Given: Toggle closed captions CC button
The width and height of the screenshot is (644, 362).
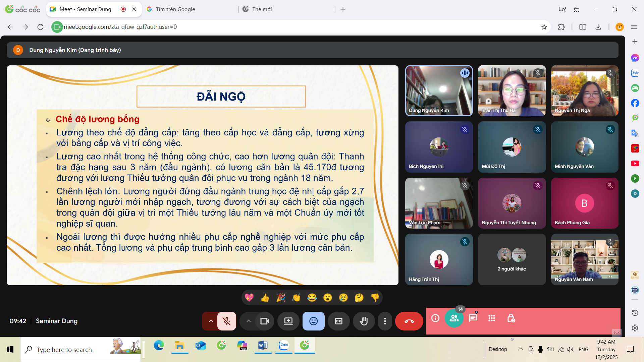Looking at the screenshot, I should tap(339, 321).
